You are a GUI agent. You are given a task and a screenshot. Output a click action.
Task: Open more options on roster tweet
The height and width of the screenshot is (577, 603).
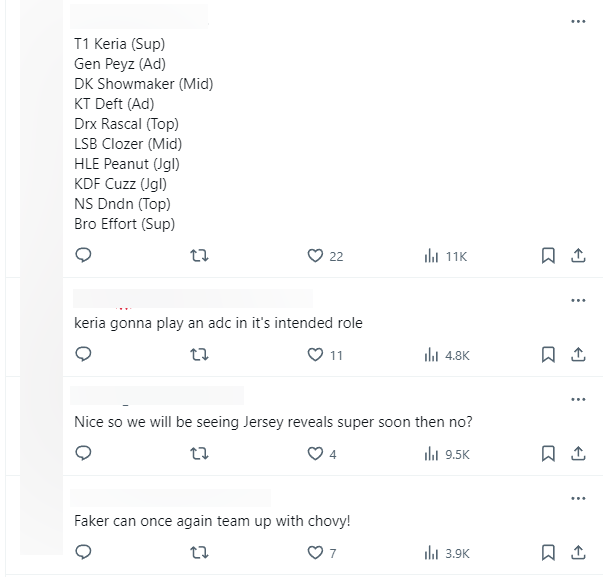(x=577, y=21)
